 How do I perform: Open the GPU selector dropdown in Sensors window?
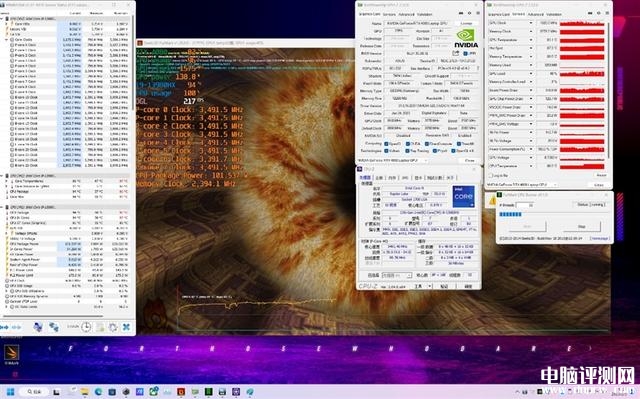click(x=522, y=184)
